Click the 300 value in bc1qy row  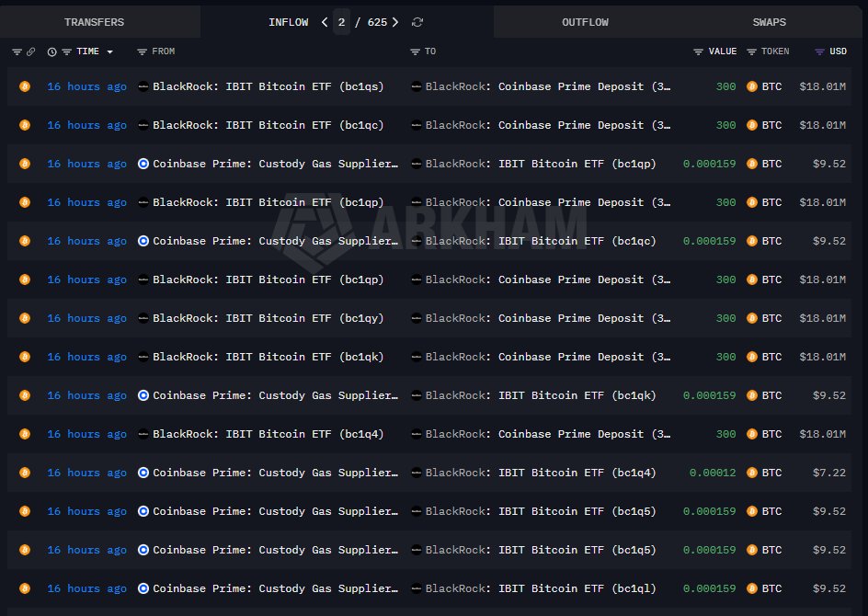click(725, 318)
